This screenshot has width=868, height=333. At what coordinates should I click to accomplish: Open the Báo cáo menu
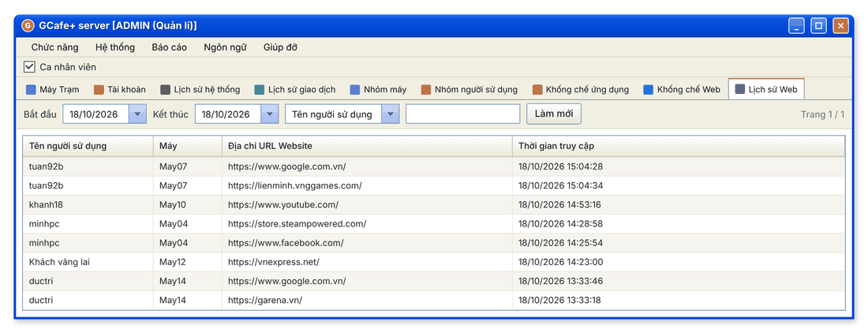click(170, 47)
